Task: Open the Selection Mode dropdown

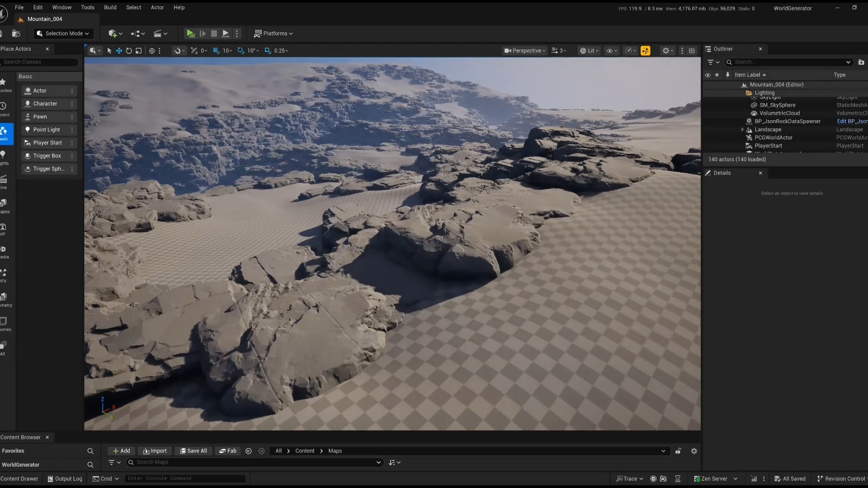Action: (63, 33)
